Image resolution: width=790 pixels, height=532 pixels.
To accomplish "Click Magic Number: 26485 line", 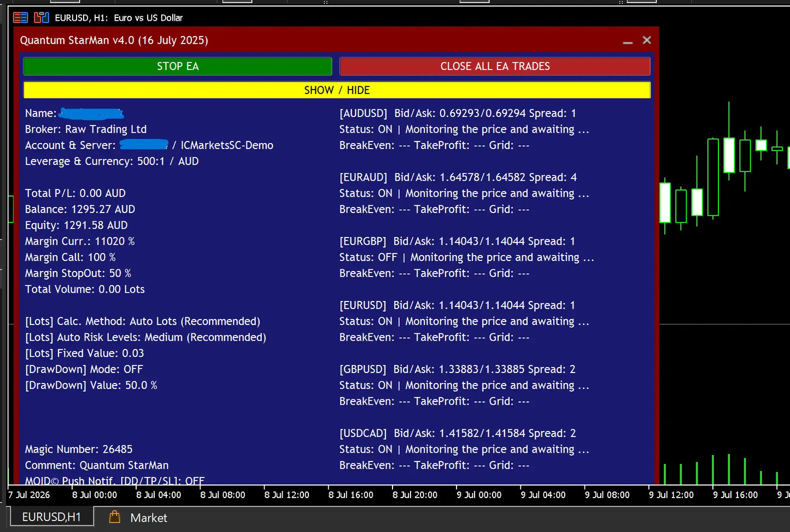I will [x=79, y=450].
